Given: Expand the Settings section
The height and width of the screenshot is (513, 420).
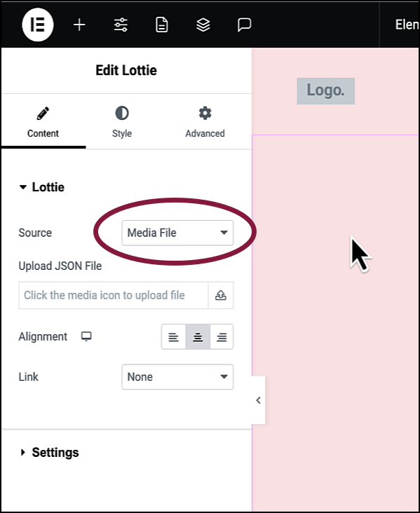Looking at the screenshot, I should (x=49, y=453).
